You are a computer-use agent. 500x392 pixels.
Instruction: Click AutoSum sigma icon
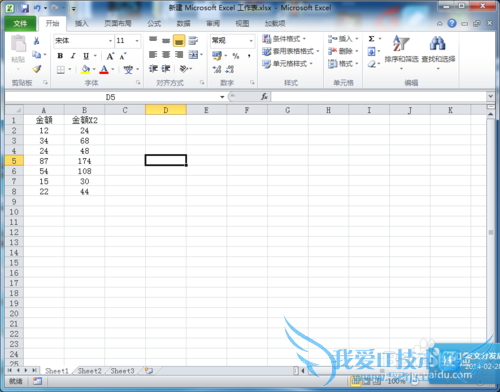point(371,39)
